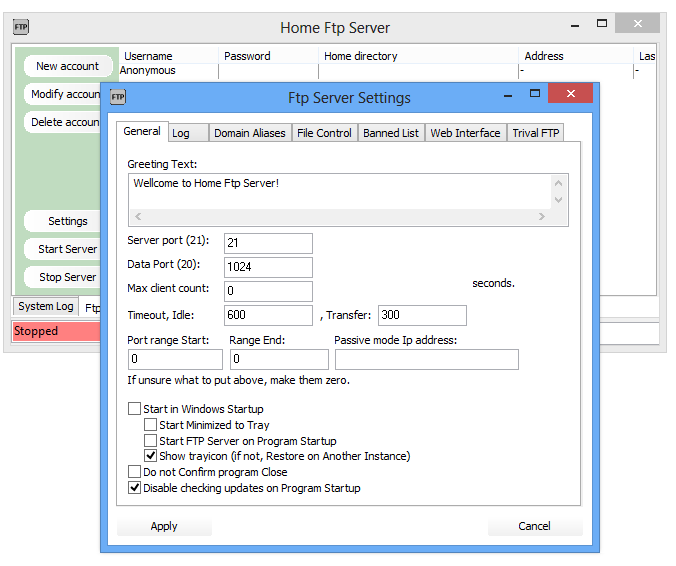Focus the Max client count field

pyautogui.click(x=268, y=291)
